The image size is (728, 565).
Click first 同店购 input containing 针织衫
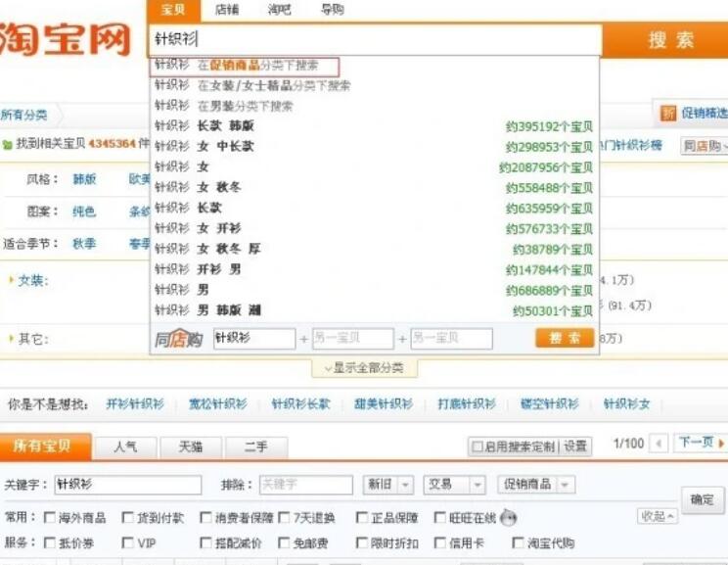click(x=254, y=339)
